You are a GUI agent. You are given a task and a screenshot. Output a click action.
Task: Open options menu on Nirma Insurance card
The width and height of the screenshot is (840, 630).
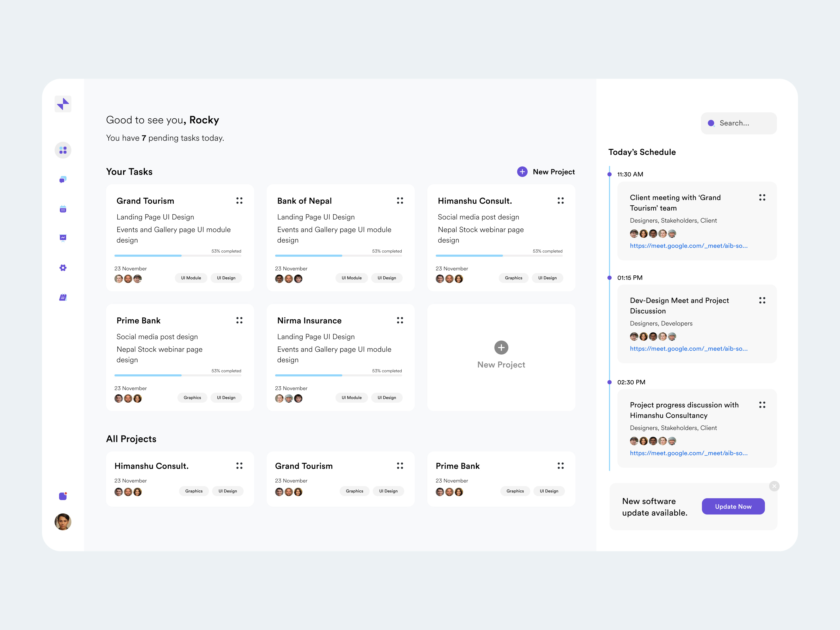400,320
